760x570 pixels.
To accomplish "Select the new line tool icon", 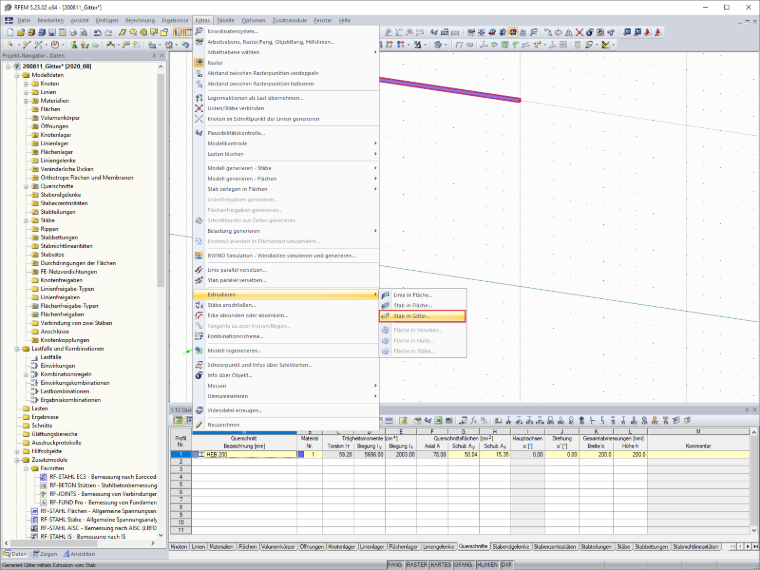I will [x=27, y=45].
